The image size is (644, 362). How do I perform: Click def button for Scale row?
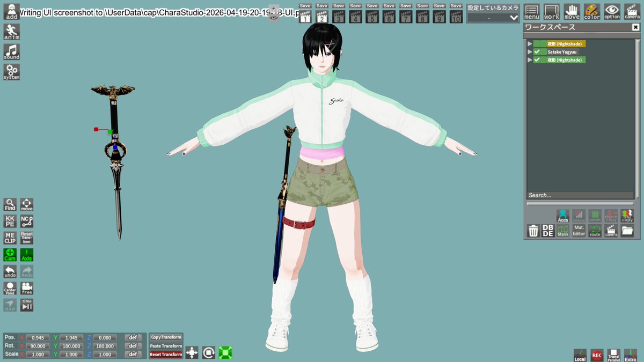[x=133, y=354]
